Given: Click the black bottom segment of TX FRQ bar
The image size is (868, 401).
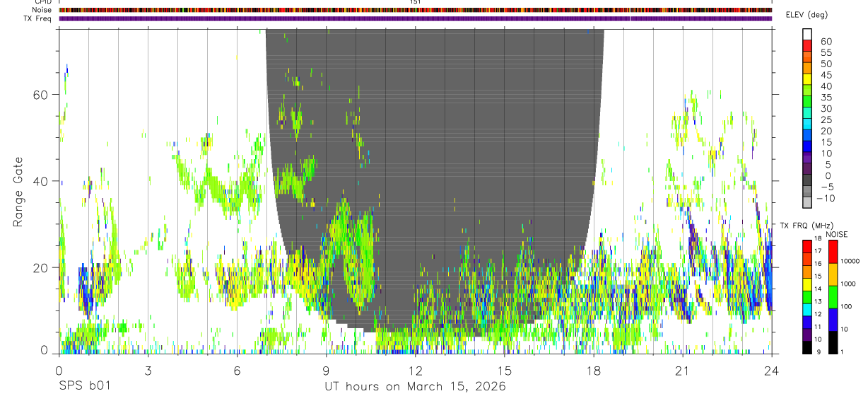Looking at the screenshot, I should pyautogui.click(x=807, y=347).
